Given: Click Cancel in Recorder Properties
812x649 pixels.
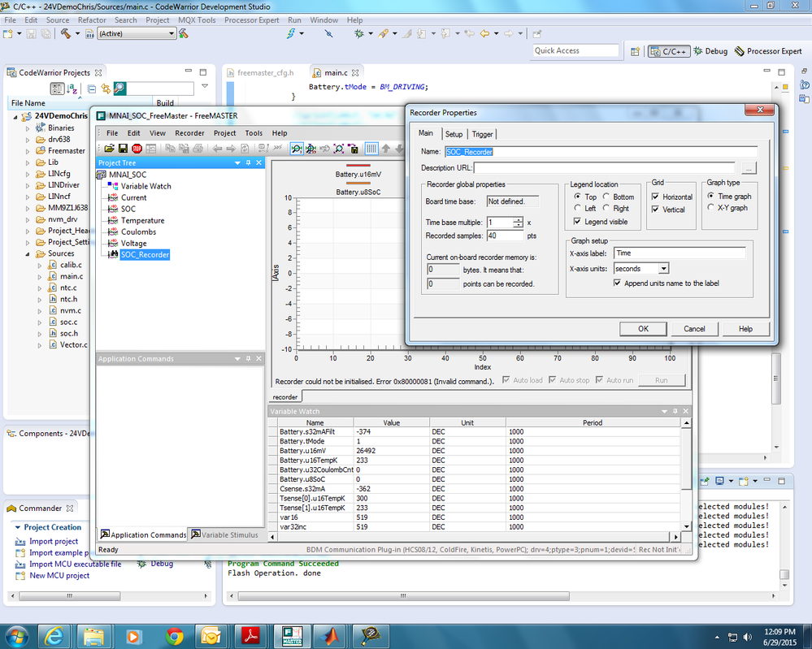Looking at the screenshot, I should pos(694,329).
